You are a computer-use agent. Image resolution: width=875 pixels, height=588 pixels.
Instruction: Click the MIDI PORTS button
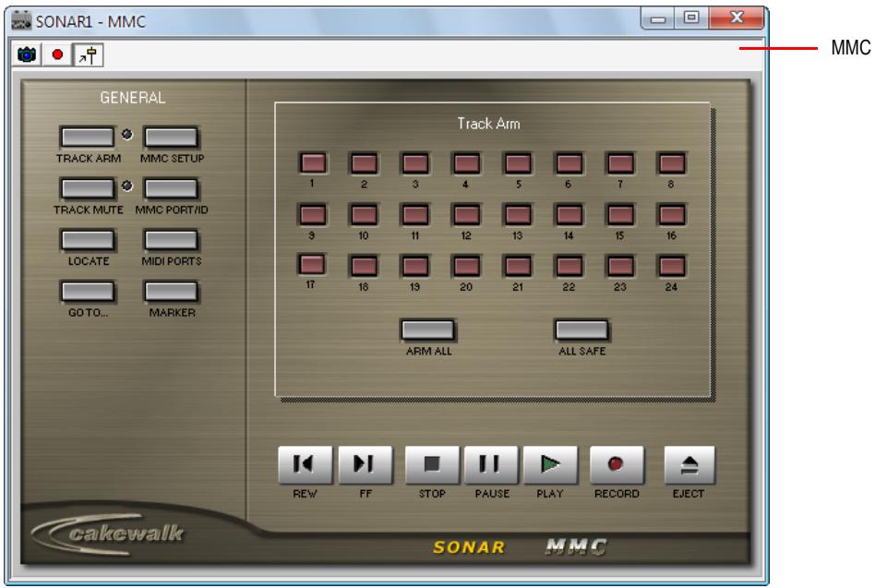171,240
